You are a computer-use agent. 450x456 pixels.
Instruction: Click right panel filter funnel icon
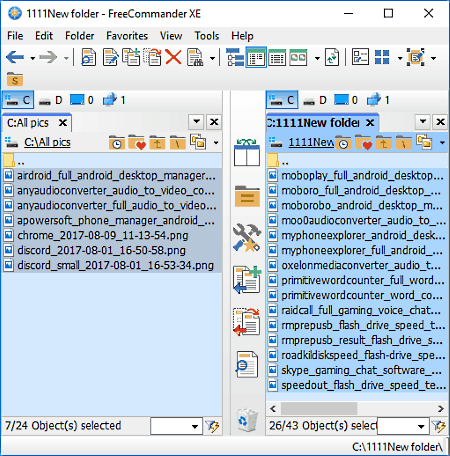(x=439, y=426)
